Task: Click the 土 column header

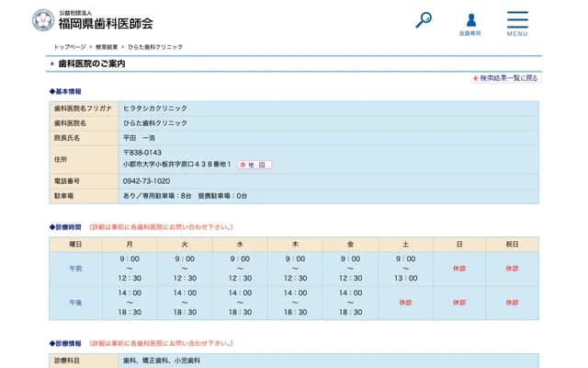Action: pos(405,244)
